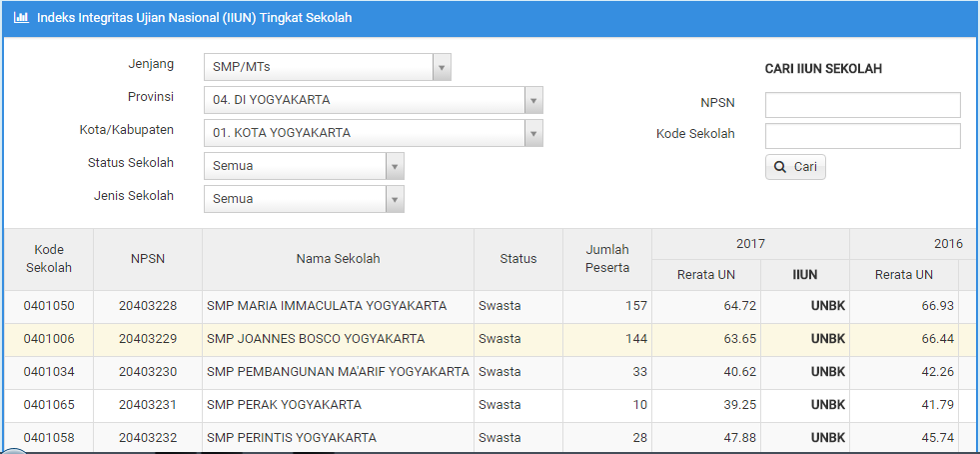Click the Cari search button
This screenshot has height=454, width=980.
click(795, 167)
